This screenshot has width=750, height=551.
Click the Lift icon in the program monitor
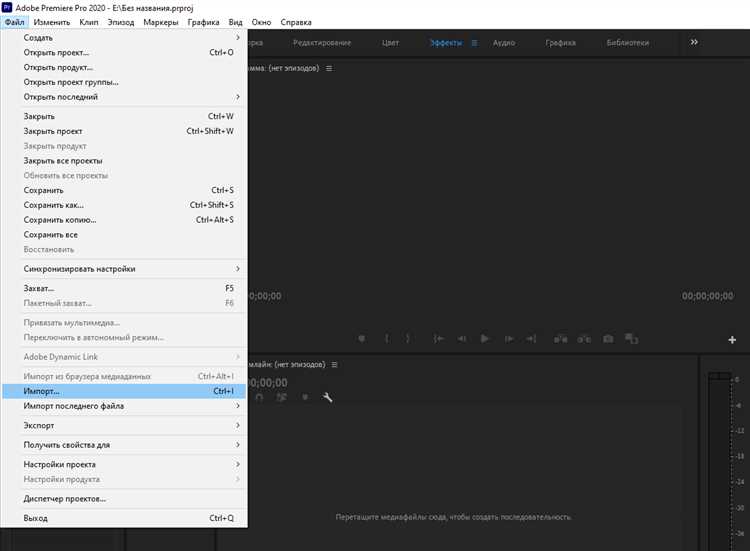558,339
